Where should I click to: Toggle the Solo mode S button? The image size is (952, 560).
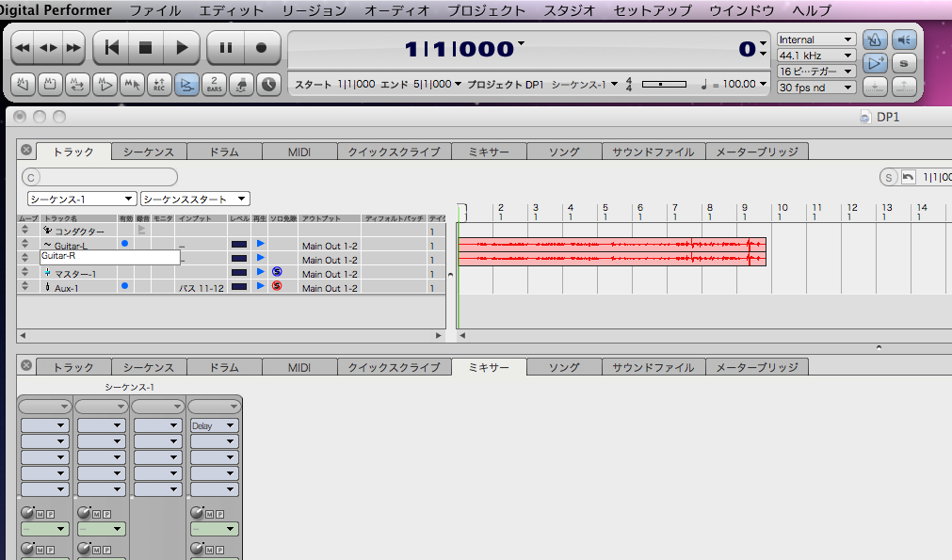tap(904, 63)
